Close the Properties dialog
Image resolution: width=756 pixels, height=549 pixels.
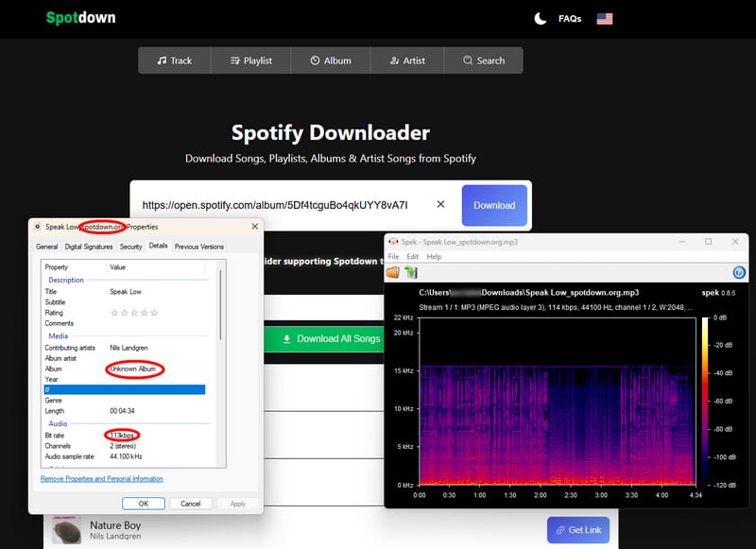tap(254, 226)
